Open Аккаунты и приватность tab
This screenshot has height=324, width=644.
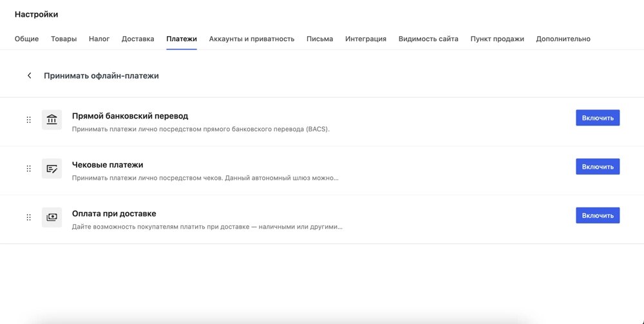pos(252,39)
